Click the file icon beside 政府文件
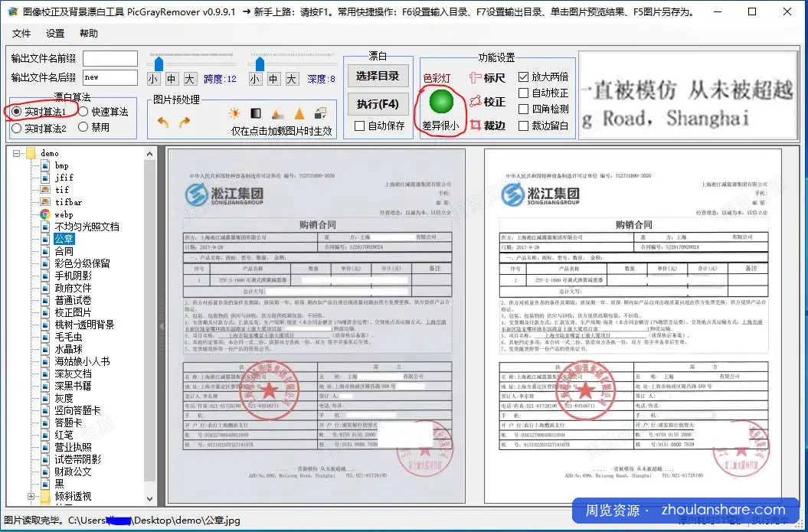Screen dimensions: 808x532 coord(46,288)
